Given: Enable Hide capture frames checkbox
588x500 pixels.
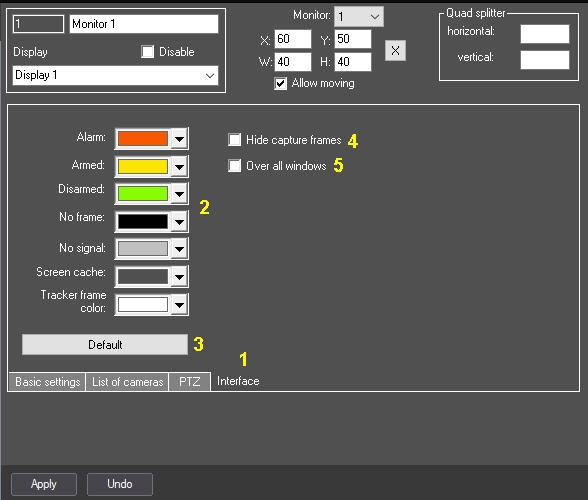Looking at the screenshot, I should point(235,140).
